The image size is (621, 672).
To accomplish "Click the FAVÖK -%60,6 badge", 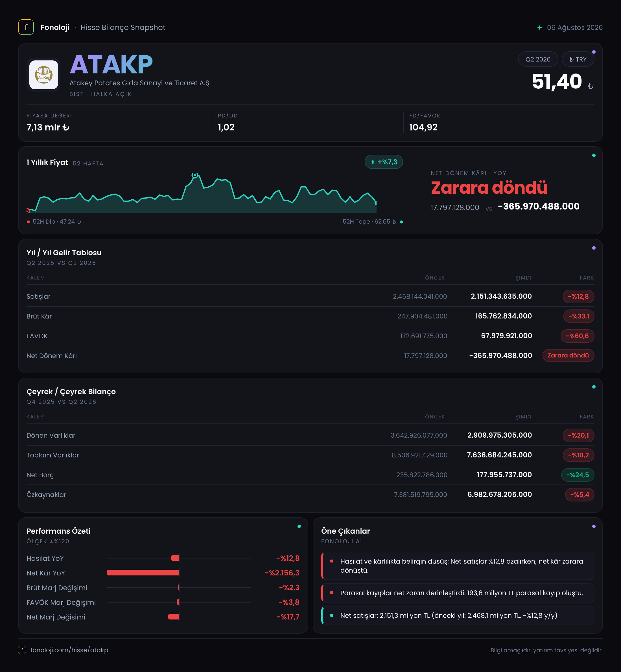I will coord(577,336).
